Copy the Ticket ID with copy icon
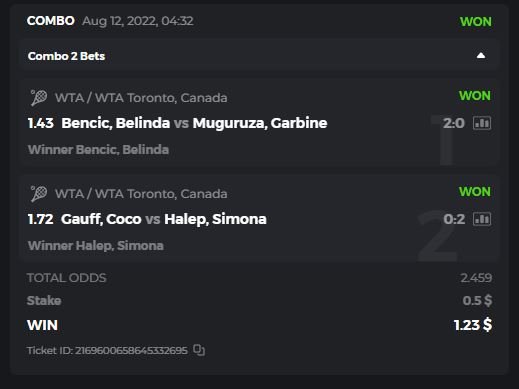The width and height of the screenshot is (519, 389). point(199,350)
